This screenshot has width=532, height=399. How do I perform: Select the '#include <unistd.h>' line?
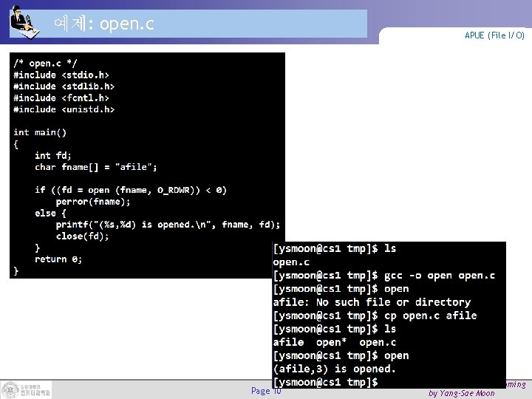[x=64, y=109]
